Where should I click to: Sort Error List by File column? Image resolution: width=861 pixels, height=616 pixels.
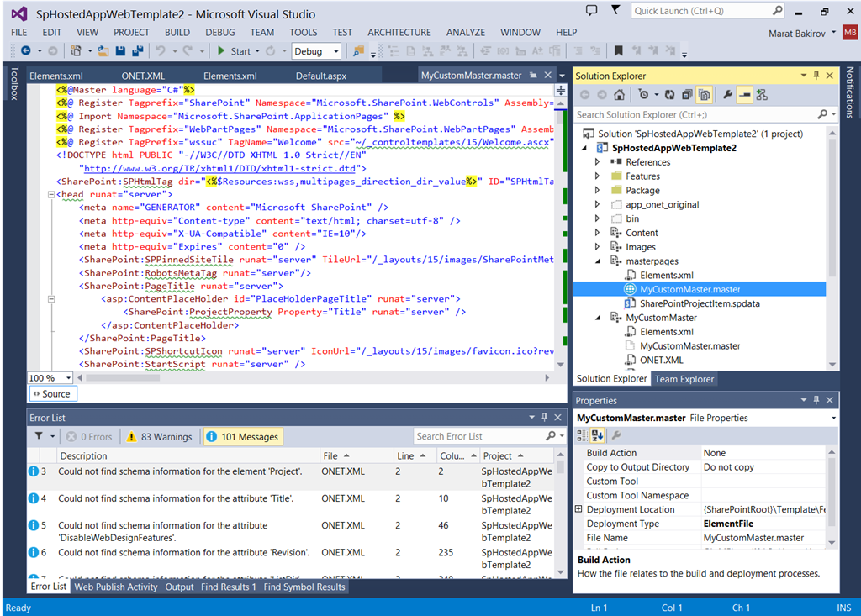click(x=336, y=455)
